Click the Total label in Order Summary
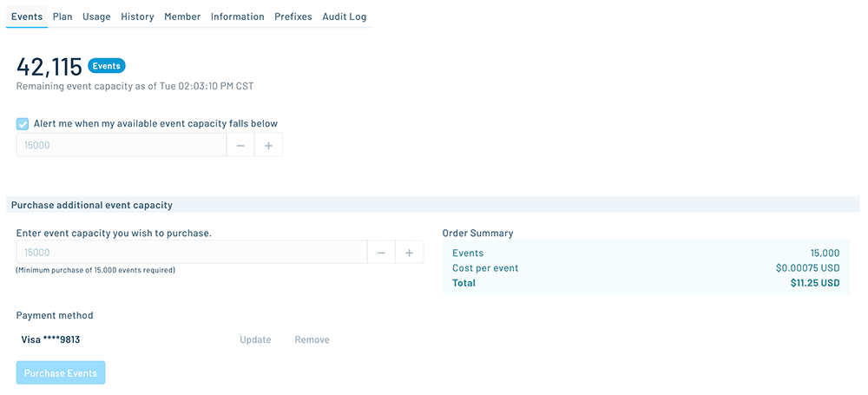The image size is (868, 395). pyautogui.click(x=464, y=282)
